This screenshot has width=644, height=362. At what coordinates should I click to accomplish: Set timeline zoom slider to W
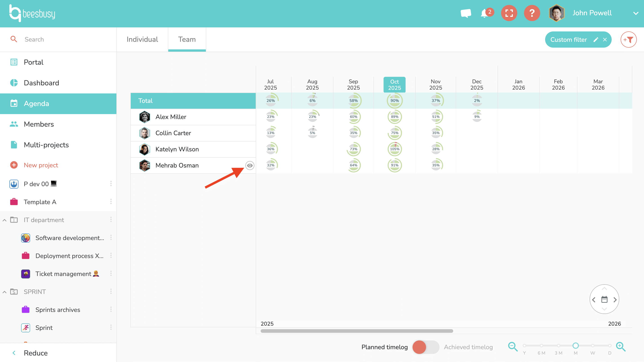(x=593, y=346)
